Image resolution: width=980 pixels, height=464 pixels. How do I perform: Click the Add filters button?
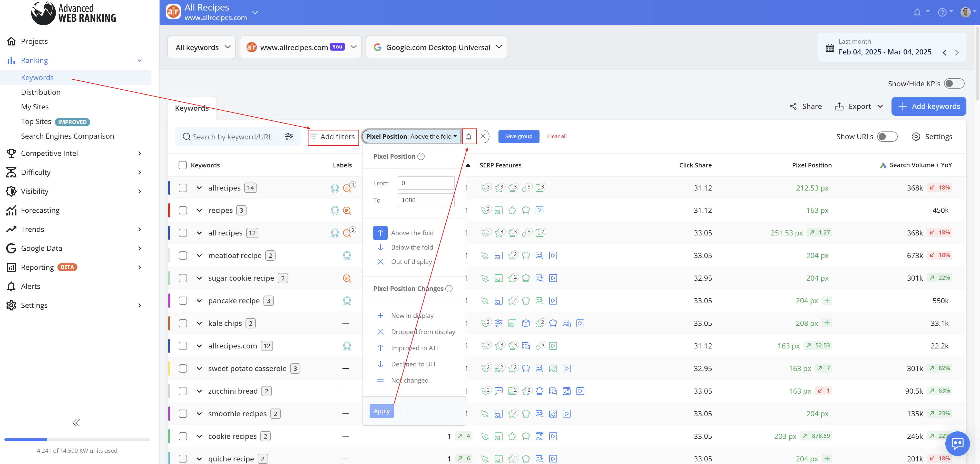click(333, 137)
